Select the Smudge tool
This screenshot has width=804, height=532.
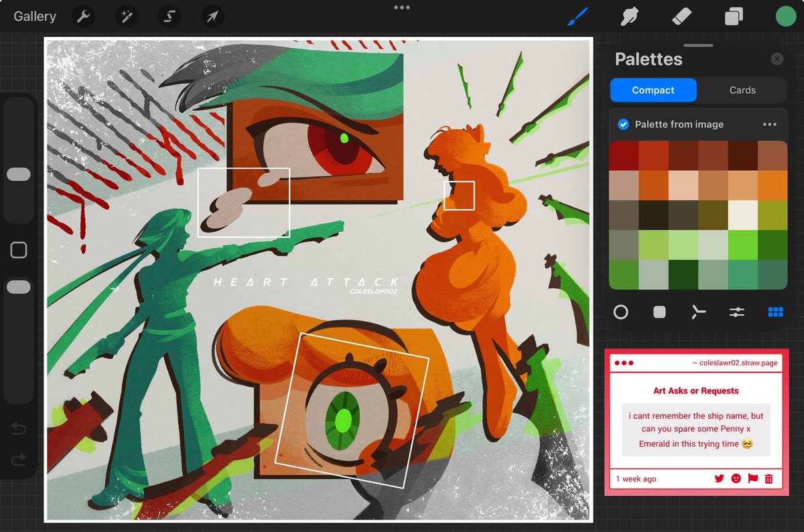[x=629, y=17]
